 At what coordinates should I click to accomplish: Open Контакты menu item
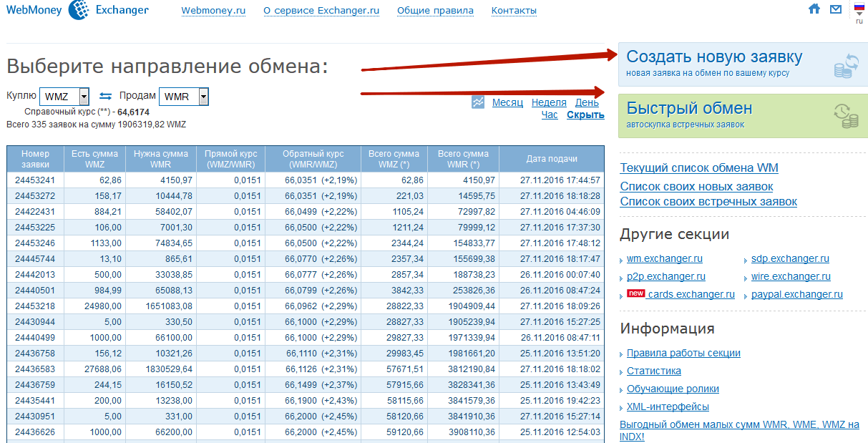pyautogui.click(x=514, y=11)
